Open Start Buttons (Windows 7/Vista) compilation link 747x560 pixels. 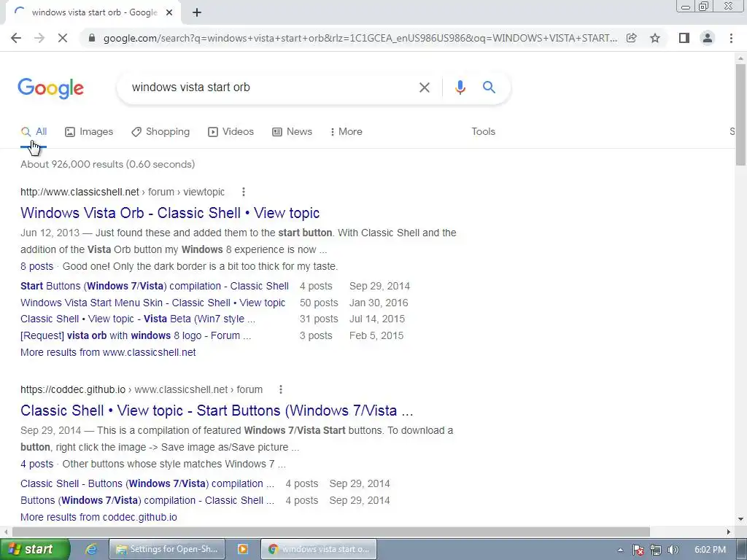click(x=155, y=286)
